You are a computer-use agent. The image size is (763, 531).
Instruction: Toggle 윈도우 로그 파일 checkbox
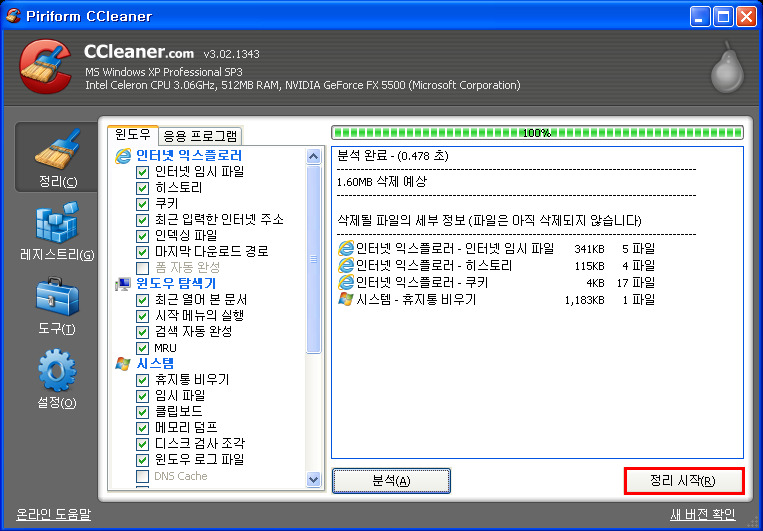142,460
